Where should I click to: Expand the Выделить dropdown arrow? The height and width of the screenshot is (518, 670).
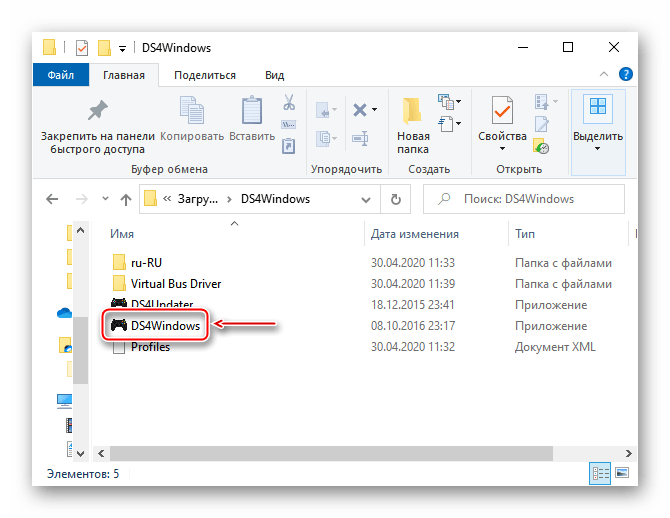(x=597, y=149)
